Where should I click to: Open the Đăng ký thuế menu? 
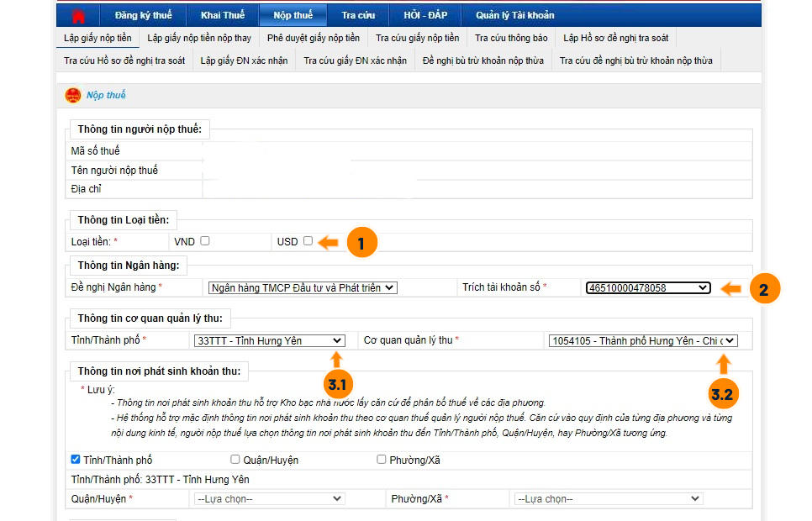coord(144,15)
